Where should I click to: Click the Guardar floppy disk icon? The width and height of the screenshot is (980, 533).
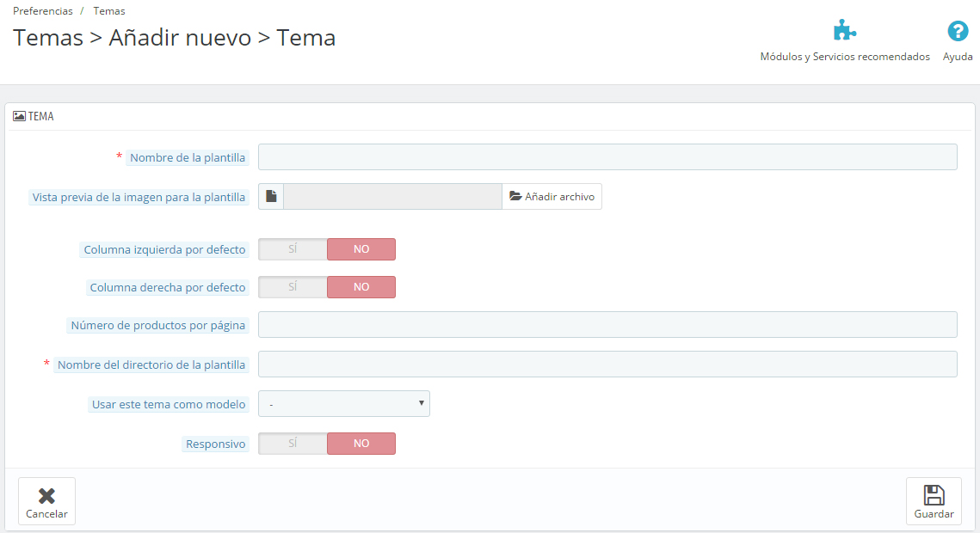[934, 495]
